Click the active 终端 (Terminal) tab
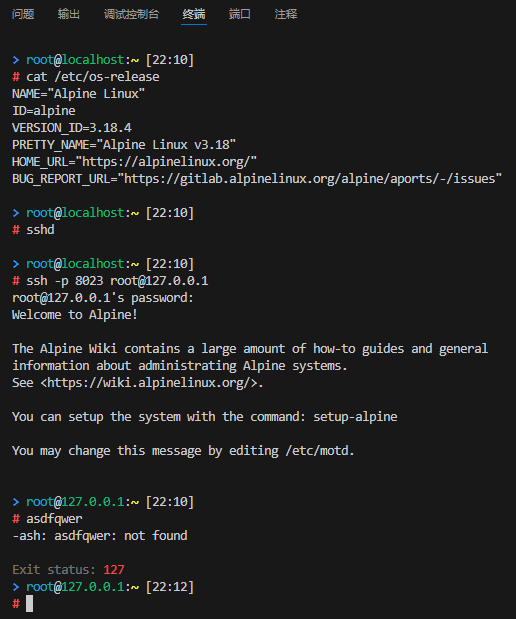The image size is (516, 619). click(x=194, y=14)
